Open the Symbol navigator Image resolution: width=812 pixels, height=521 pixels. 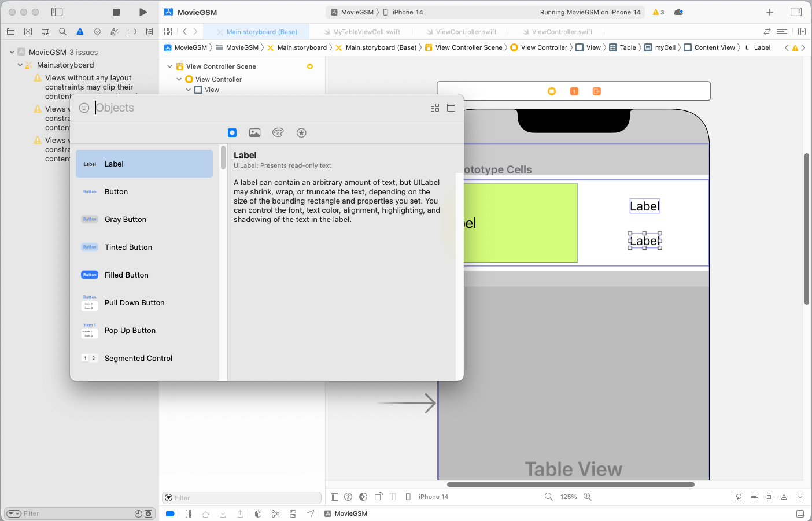tap(45, 32)
